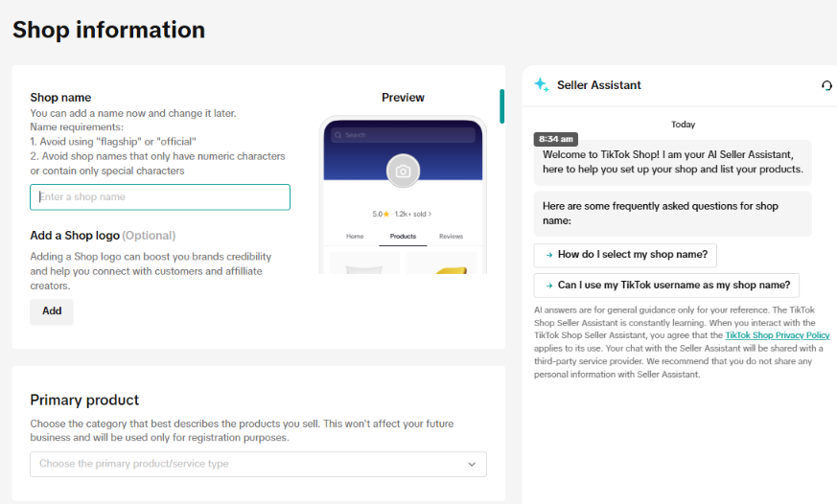The width and height of the screenshot is (837, 504).
Task: Ask 'How do I select my shop name?'
Action: click(x=625, y=255)
